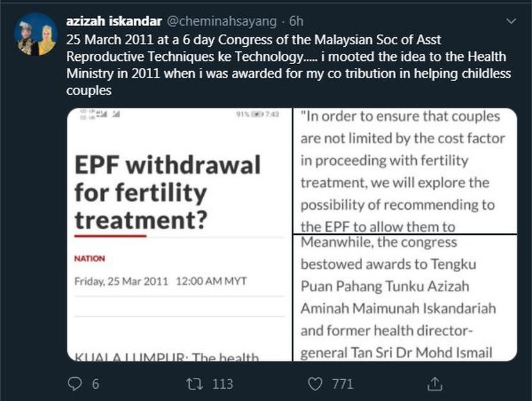This screenshot has height=401, width=532.
Task: Click the azizah iskandar display name
Action: 114,21
